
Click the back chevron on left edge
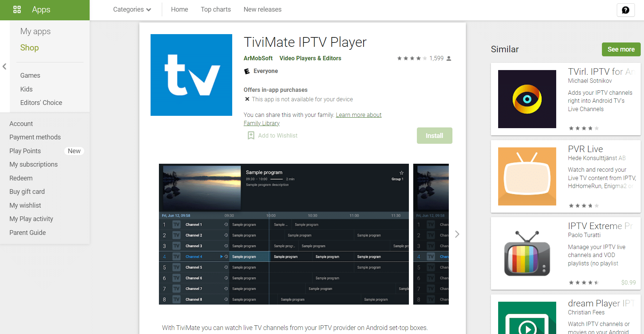4,66
